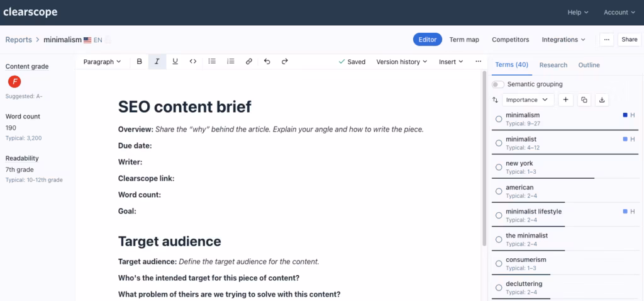Viewport: 644px width, 301px height.
Task: Open the Term map view
Action: coord(464,40)
